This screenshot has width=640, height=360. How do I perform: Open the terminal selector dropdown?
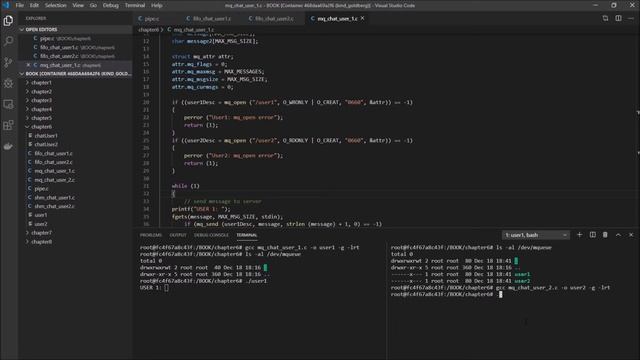pos(536,235)
